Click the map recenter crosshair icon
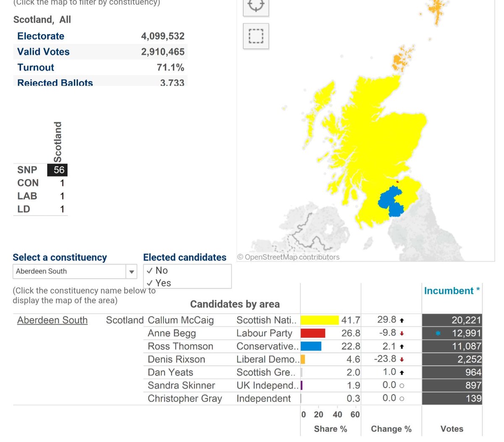Viewport: 504px width, 442px height. click(x=256, y=6)
